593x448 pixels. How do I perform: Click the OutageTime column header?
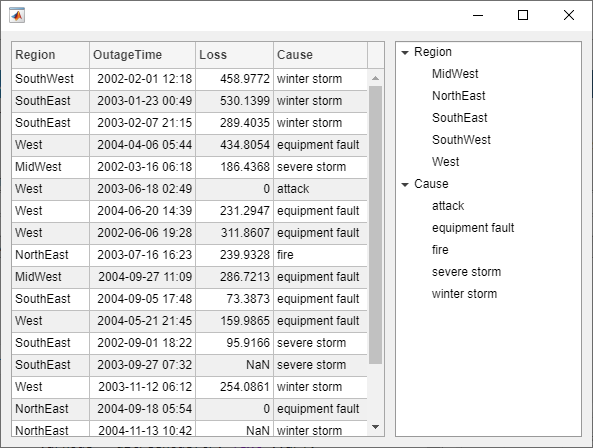point(143,55)
